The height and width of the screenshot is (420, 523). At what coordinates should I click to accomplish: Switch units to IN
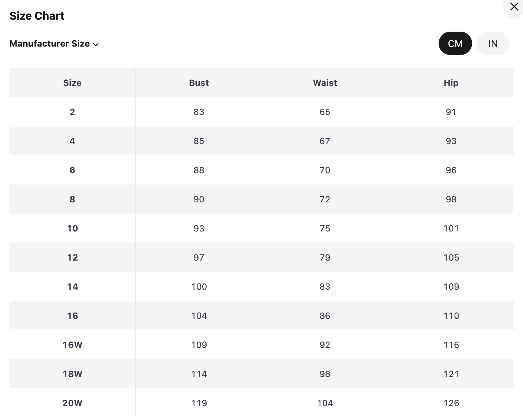pyautogui.click(x=493, y=44)
